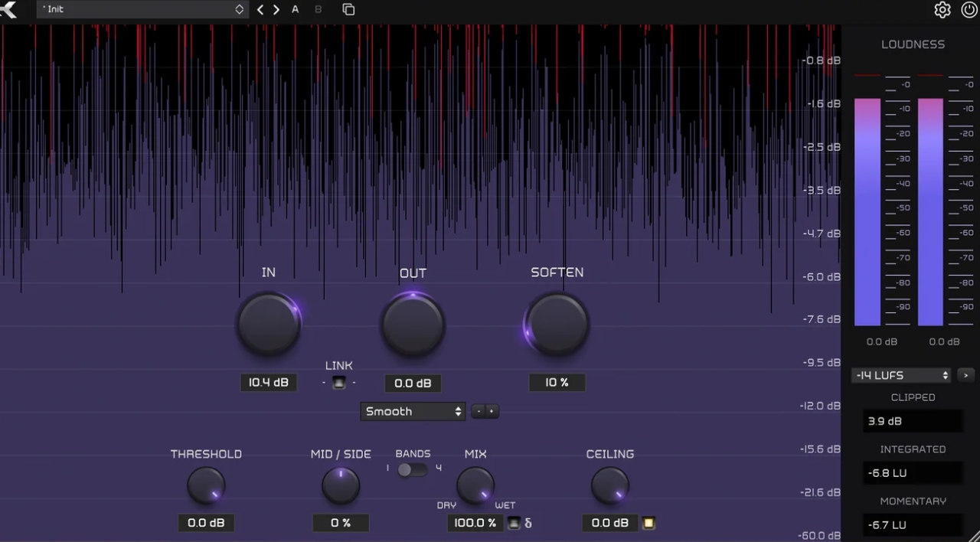This screenshot has height=542, width=980.
Task: Select the B state slot
Action: pos(318,10)
